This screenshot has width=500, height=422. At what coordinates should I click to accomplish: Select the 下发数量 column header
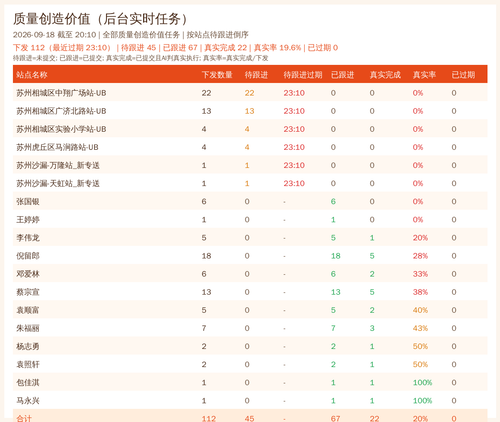pyautogui.click(x=217, y=75)
